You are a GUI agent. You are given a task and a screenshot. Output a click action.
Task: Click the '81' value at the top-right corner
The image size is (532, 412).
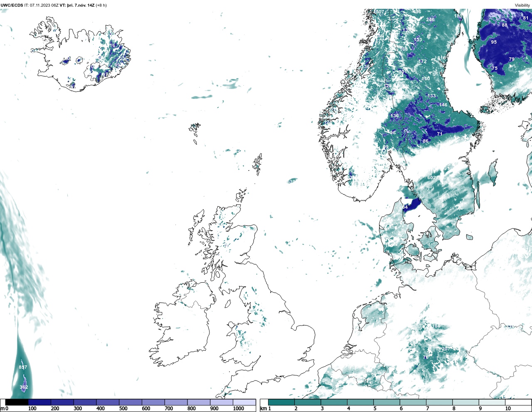tap(526, 18)
